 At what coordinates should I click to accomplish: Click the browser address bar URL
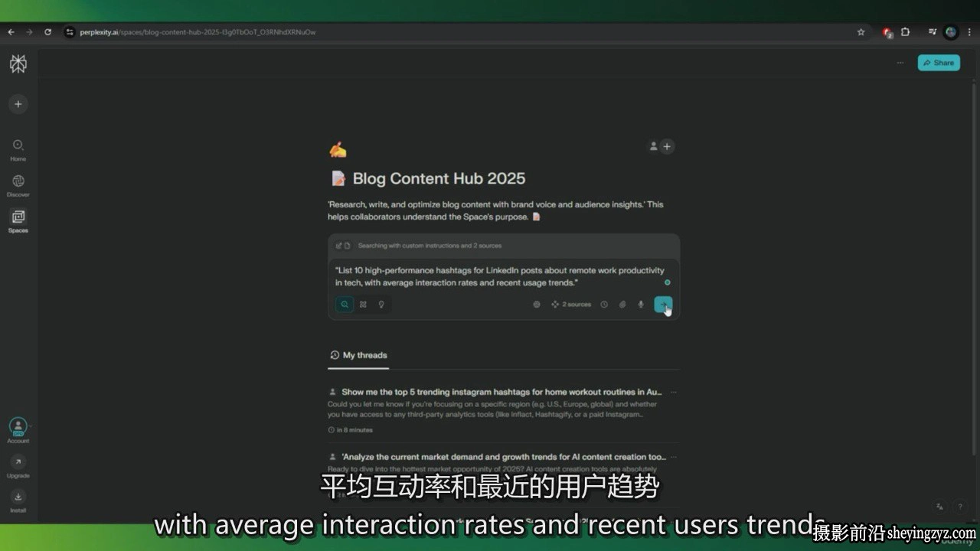pyautogui.click(x=198, y=32)
